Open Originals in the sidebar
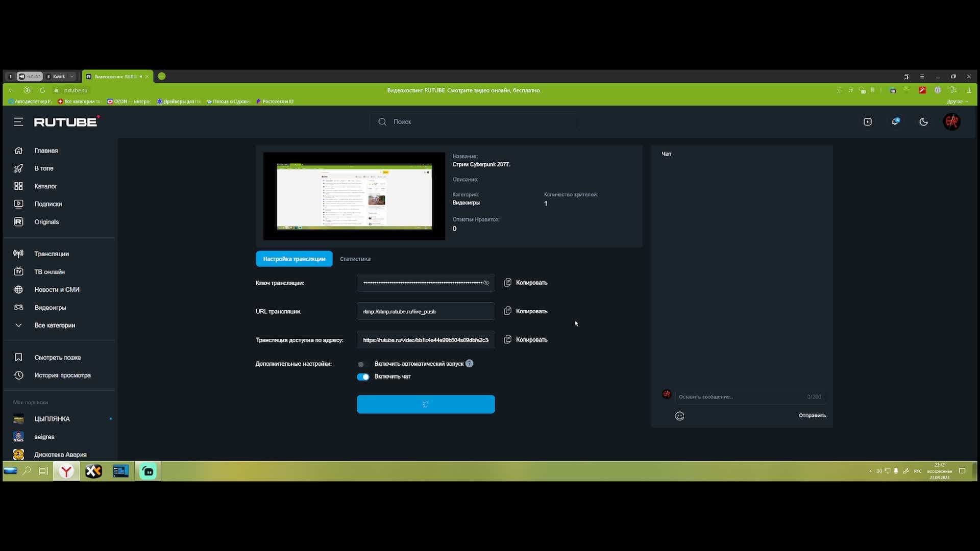The height and width of the screenshot is (551, 980). coord(46,222)
